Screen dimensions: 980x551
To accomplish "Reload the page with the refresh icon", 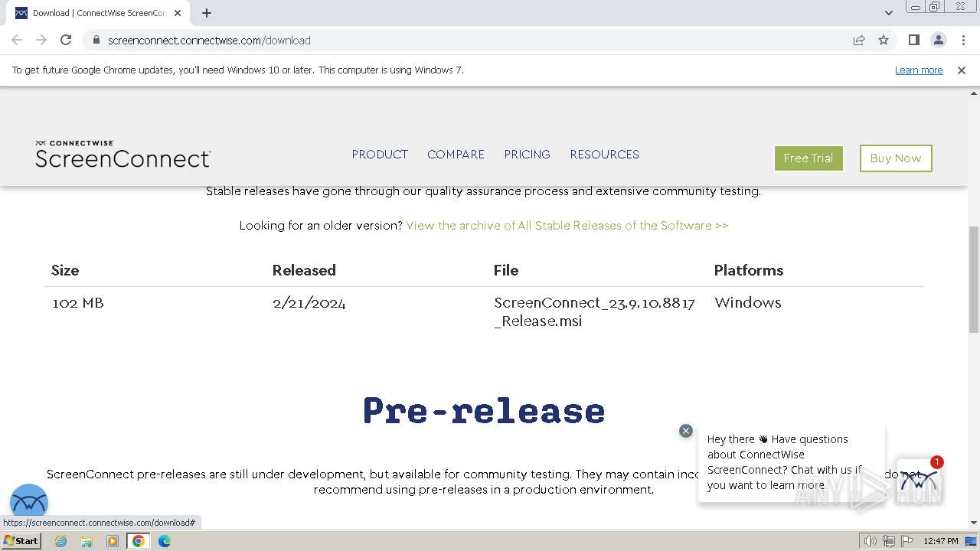I will click(x=66, y=41).
